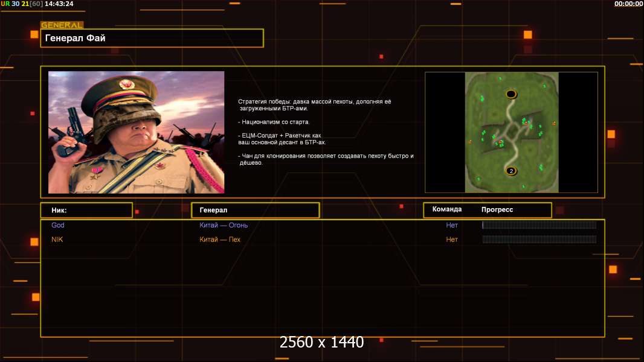The image size is (644, 362).
Task: Select the Ник: column header
Action: point(86,210)
